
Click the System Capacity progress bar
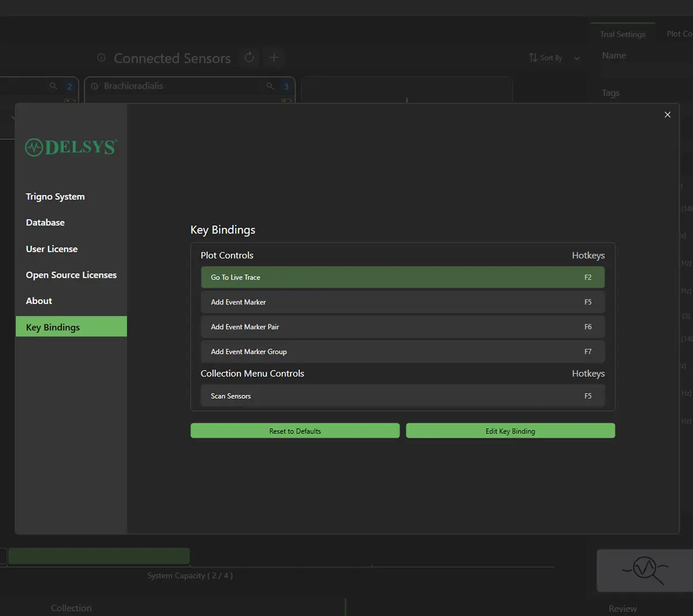[99, 556]
